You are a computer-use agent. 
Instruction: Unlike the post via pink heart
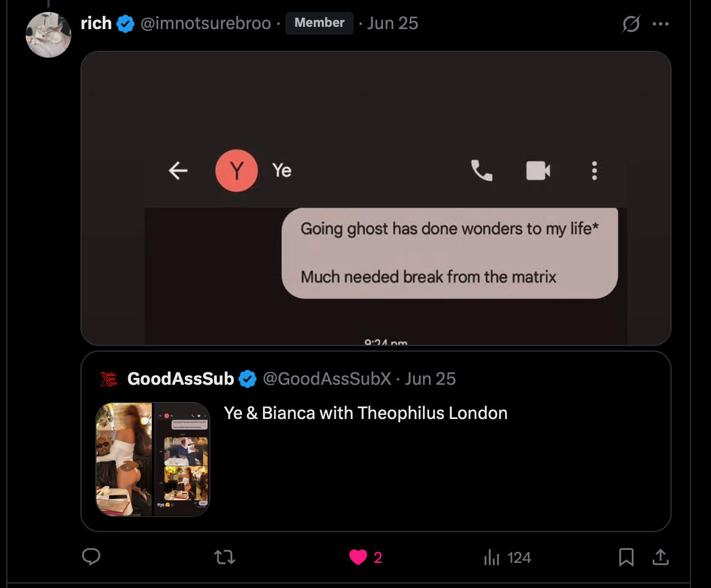coord(358,557)
